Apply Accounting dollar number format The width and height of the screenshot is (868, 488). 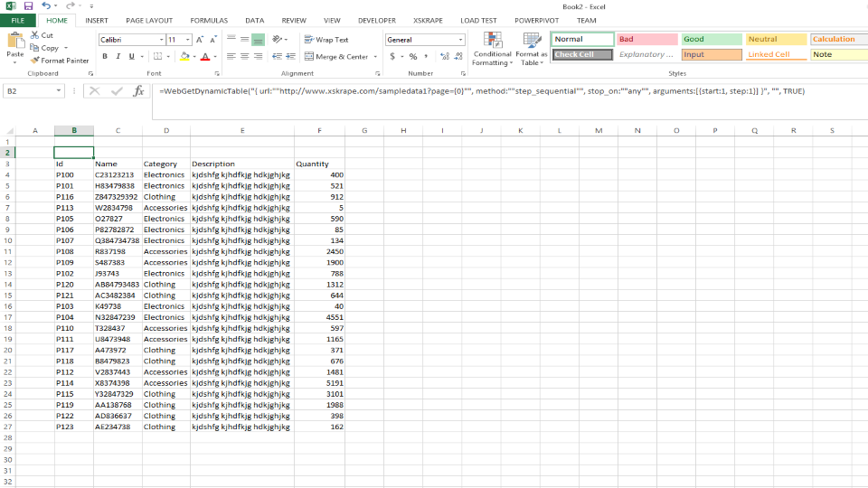pyautogui.click(x=392, y=56)
